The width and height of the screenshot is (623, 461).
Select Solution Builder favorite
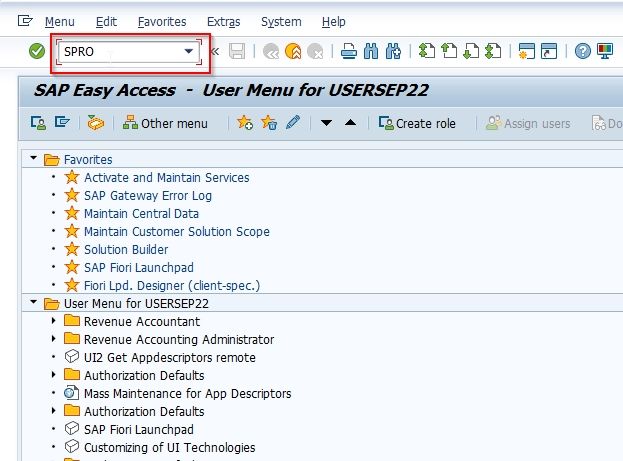coord(126,250)
